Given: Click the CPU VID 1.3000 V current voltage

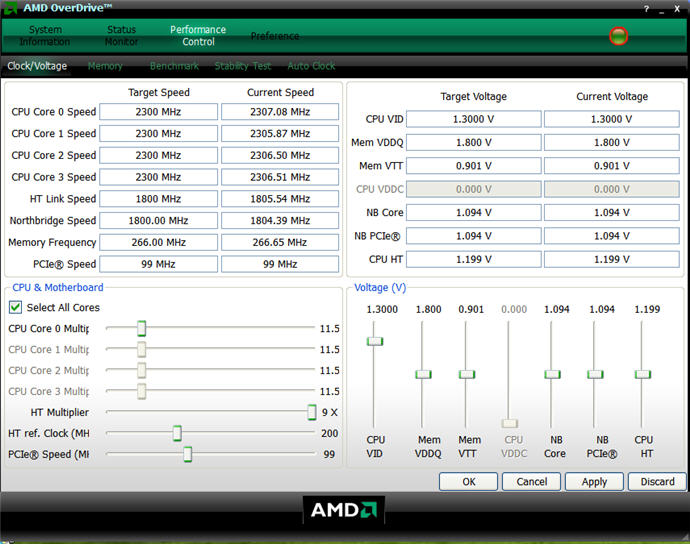Looking at the screenshot, I should click(x=612, y=119).
